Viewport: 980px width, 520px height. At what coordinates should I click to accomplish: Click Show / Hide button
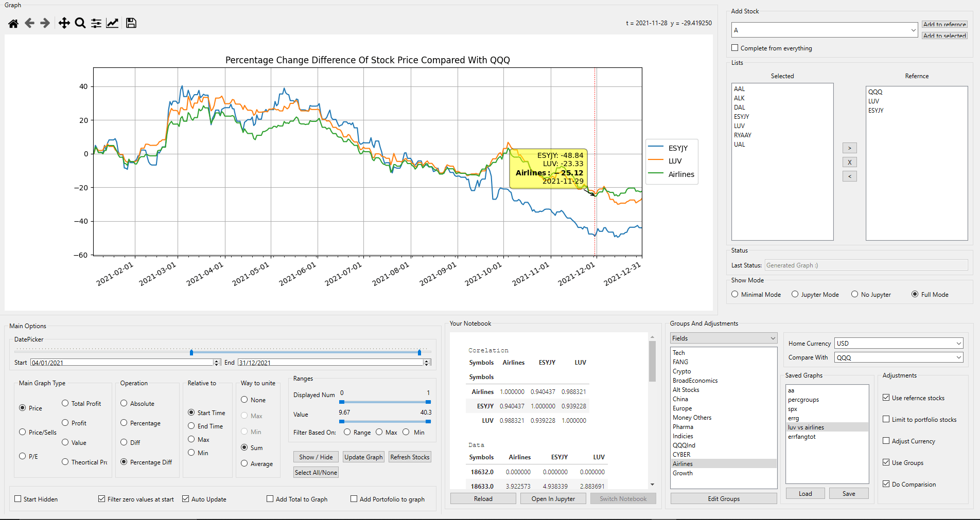point(316,457)
